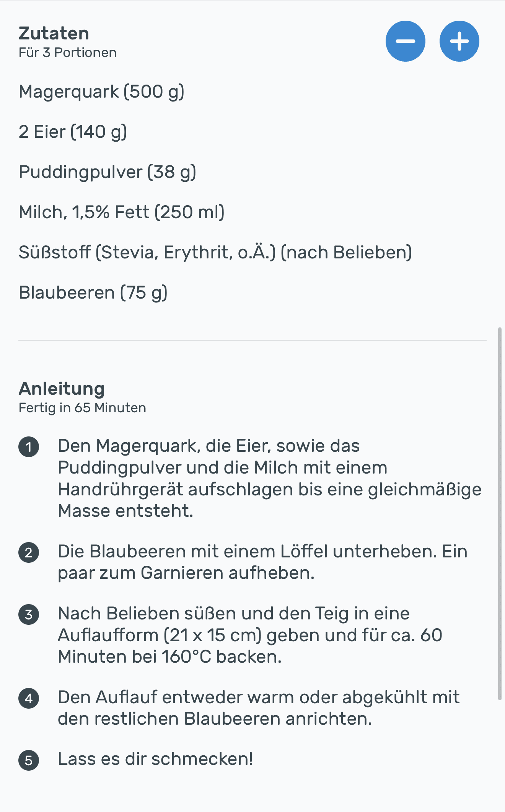Image resolution: width=505 pixels, height=812 pixels.
Task: Click the Süßstoff (Stevia, Erythrit) ingredient
Action: (215, 253)
